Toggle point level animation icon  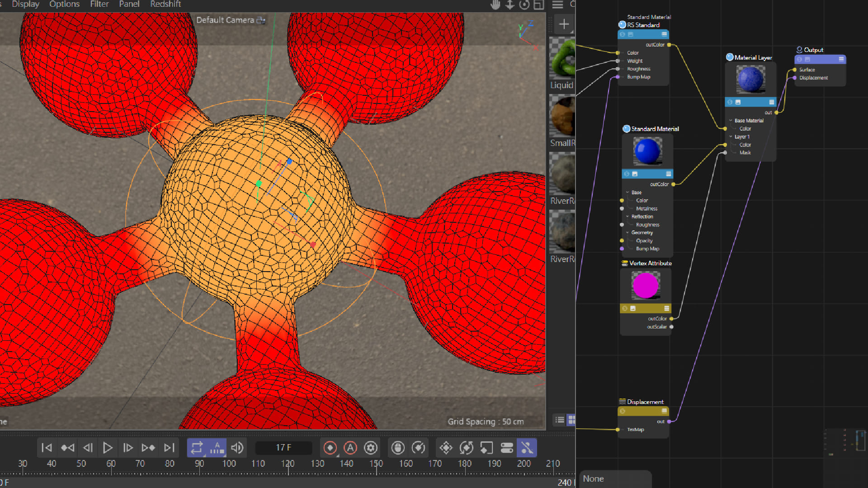click(x=527, y=448)
